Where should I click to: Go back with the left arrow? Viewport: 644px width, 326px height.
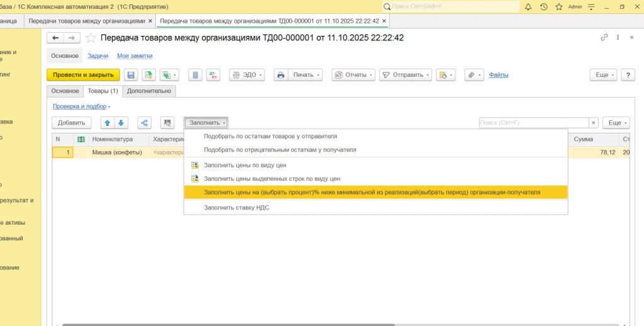(x=55, y=38)
